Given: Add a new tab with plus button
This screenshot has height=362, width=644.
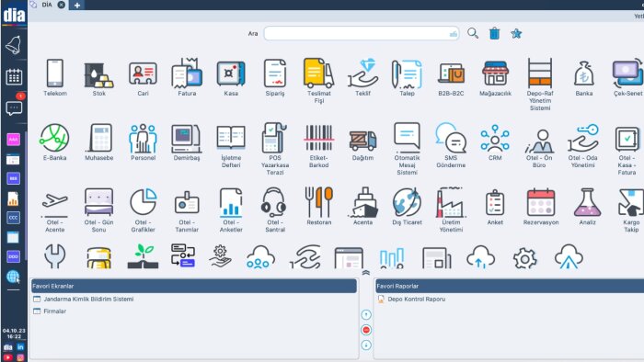Looking at the screenshot, I should coord(76,5).
